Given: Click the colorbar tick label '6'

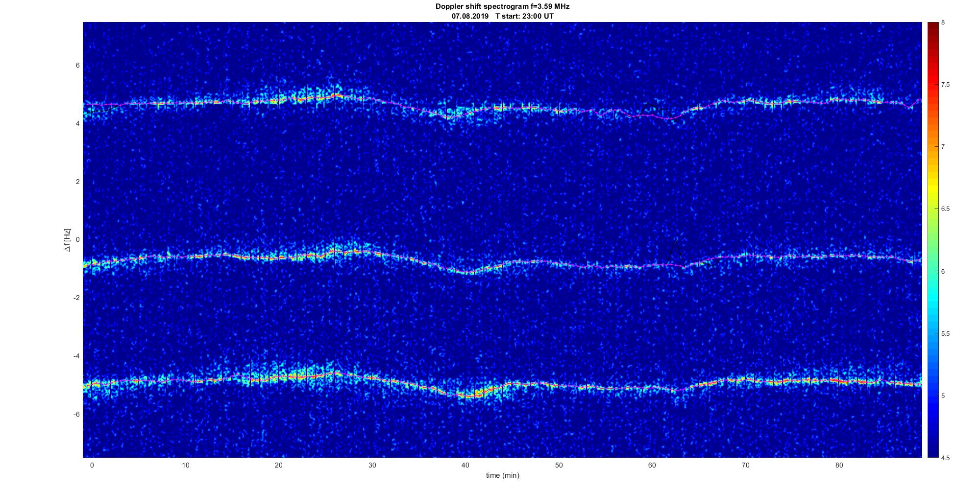Looking at the screenshot, I should (943, 271).
